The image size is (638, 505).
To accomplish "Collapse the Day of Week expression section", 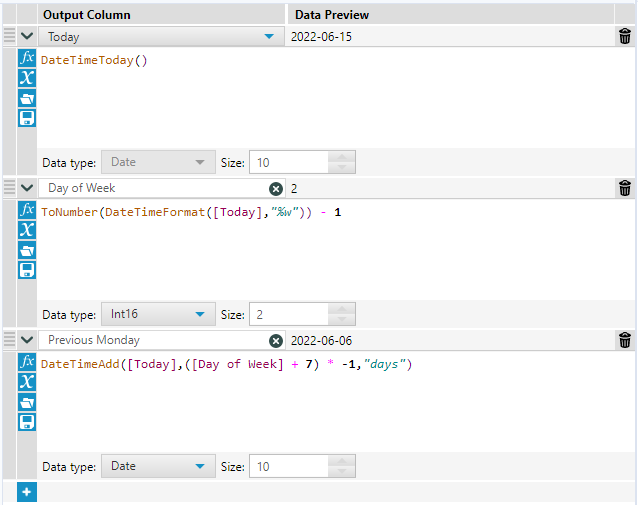I will pos(27,188).
